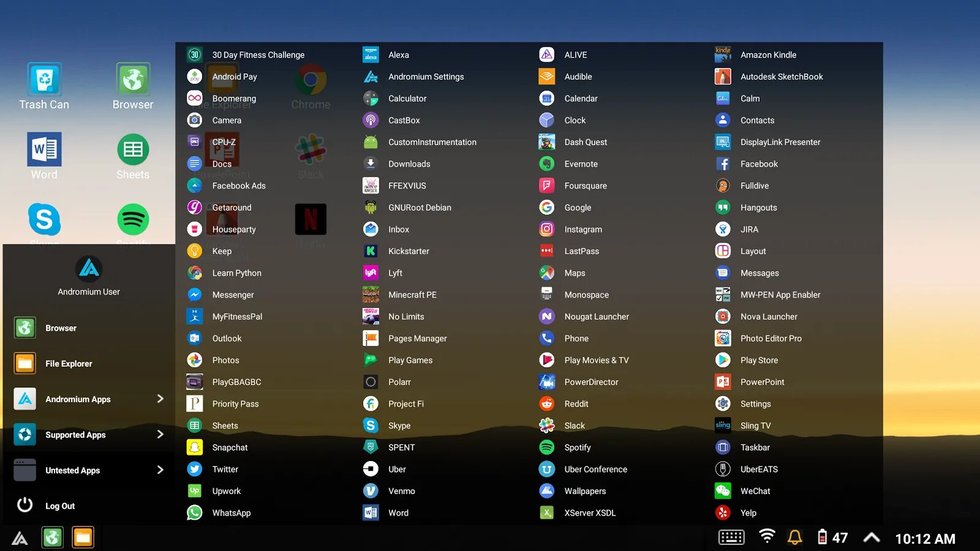Expand the system tray up chevron
The height and width of the screenshot is (551, 980).
(872, 538)
